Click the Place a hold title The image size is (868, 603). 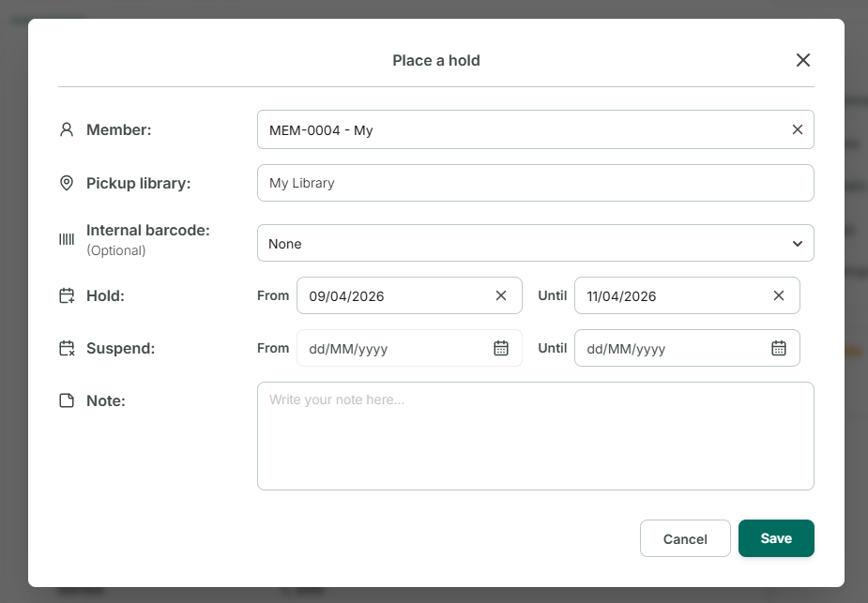coord(436,60)
